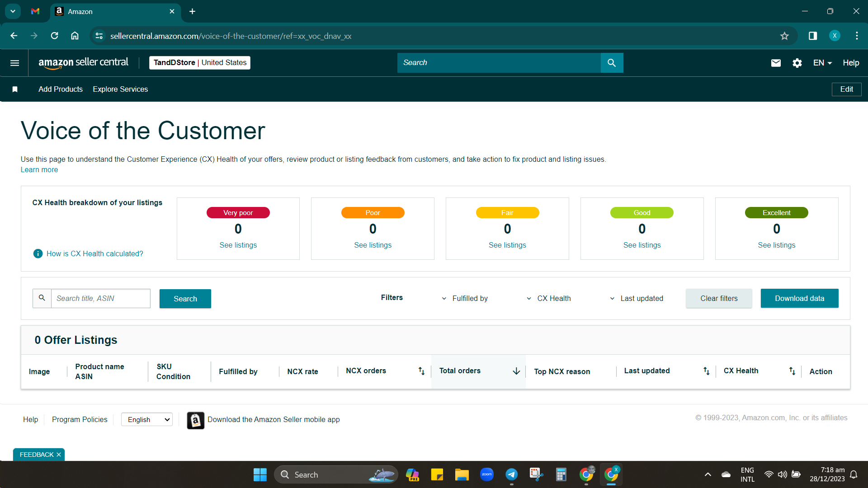The image size is (868, 488).
Task: Open How is CX Health calculated link
Action: click(94, 254)
